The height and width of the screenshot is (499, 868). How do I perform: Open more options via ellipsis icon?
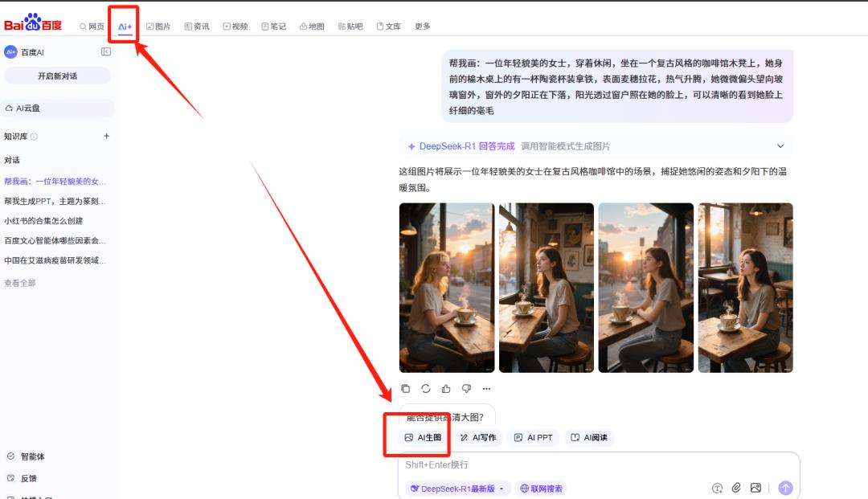(486, 388)
